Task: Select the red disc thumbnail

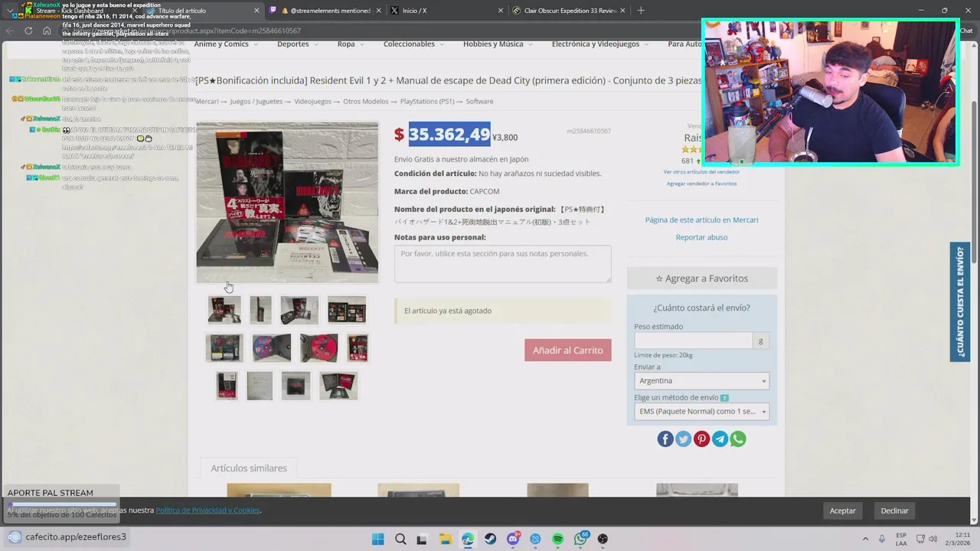Action: (318, 347)
